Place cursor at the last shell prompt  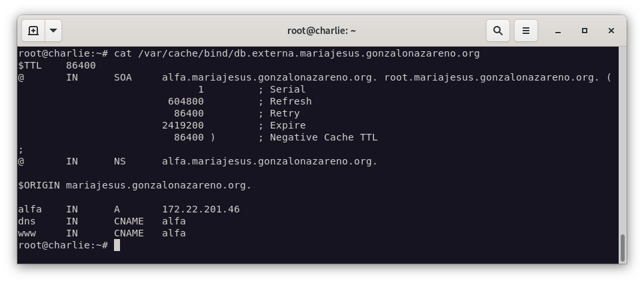click(x=117, y=245)
